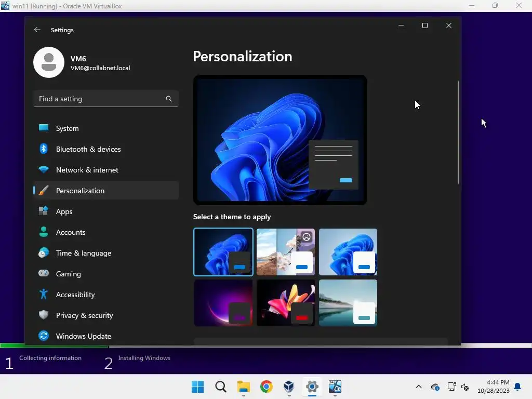This screenshot has width=532, height=399.
Task: Apply the colorful Captured Motion theme
Action: pos(286,303)
